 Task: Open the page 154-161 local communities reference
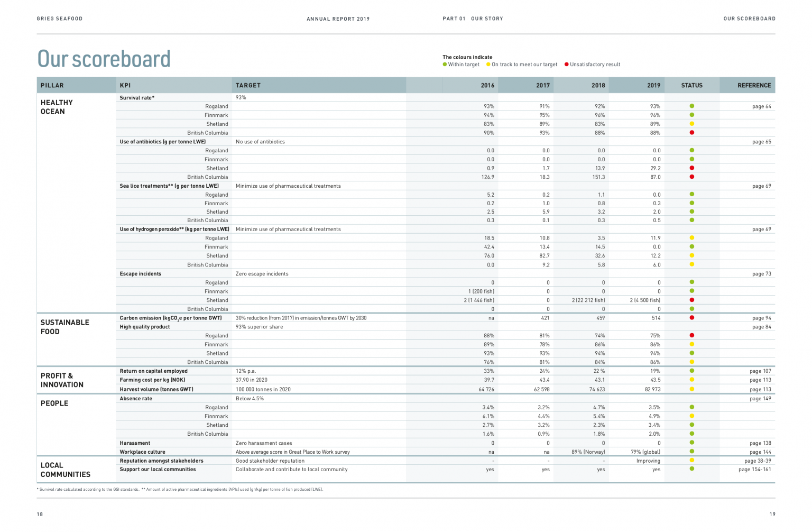click(756, 470)
